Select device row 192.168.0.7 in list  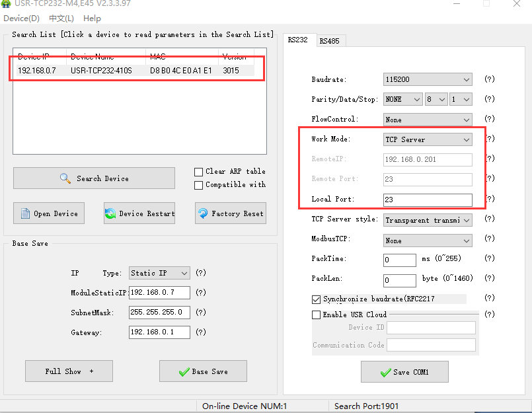click(135, 70)
